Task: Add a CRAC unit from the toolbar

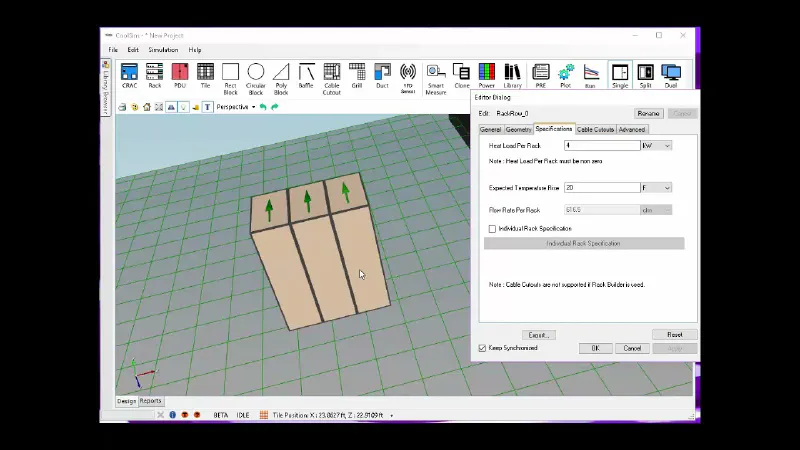Action: click(x=129, y=76)
